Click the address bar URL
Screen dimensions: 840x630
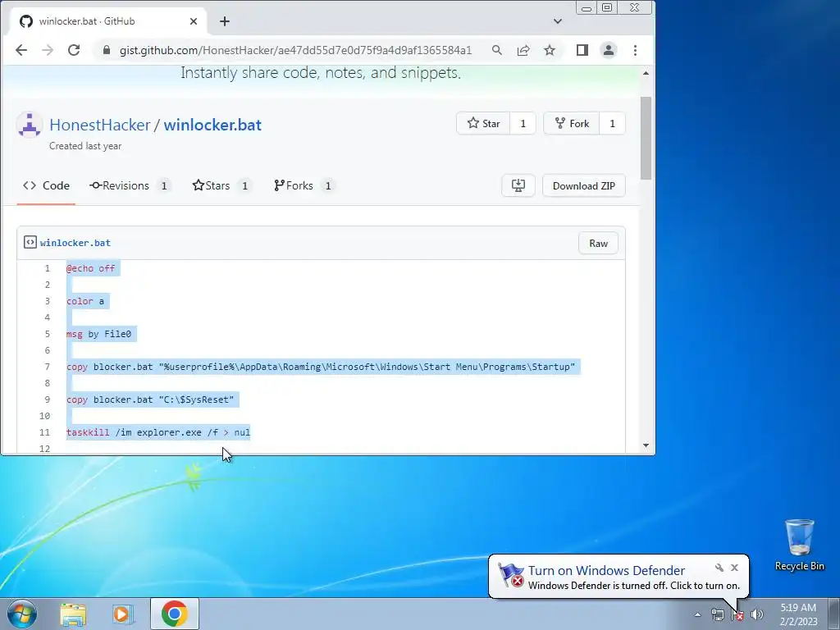[295, 50]
